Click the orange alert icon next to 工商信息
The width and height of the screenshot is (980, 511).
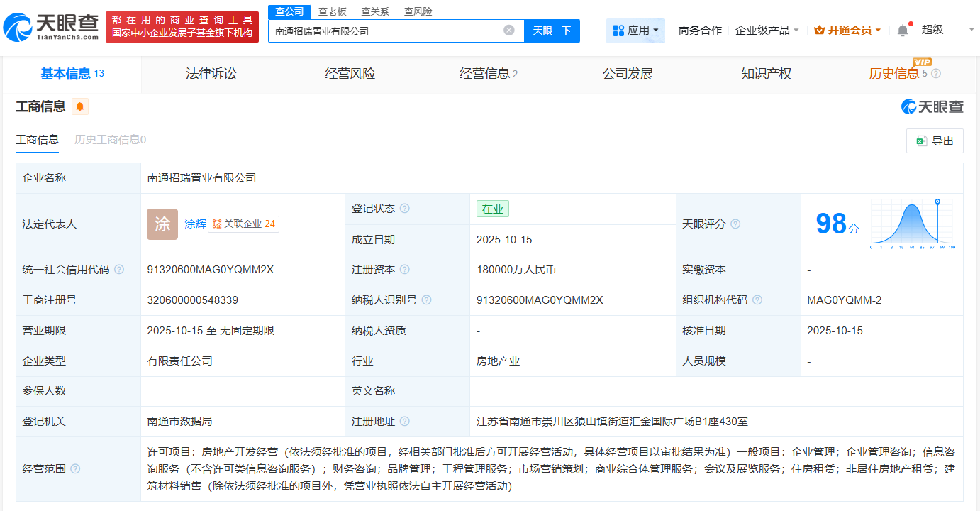click(x=79, y=105)
